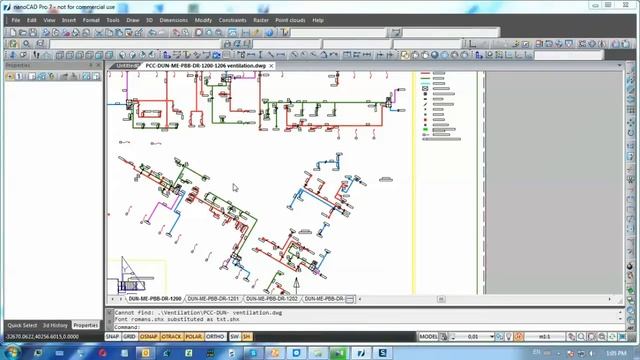Image resolution: width=640 pixels, height=360 pixels.
Task: Click the Quick select icon in Properties panel
Action: coord(51,76)
